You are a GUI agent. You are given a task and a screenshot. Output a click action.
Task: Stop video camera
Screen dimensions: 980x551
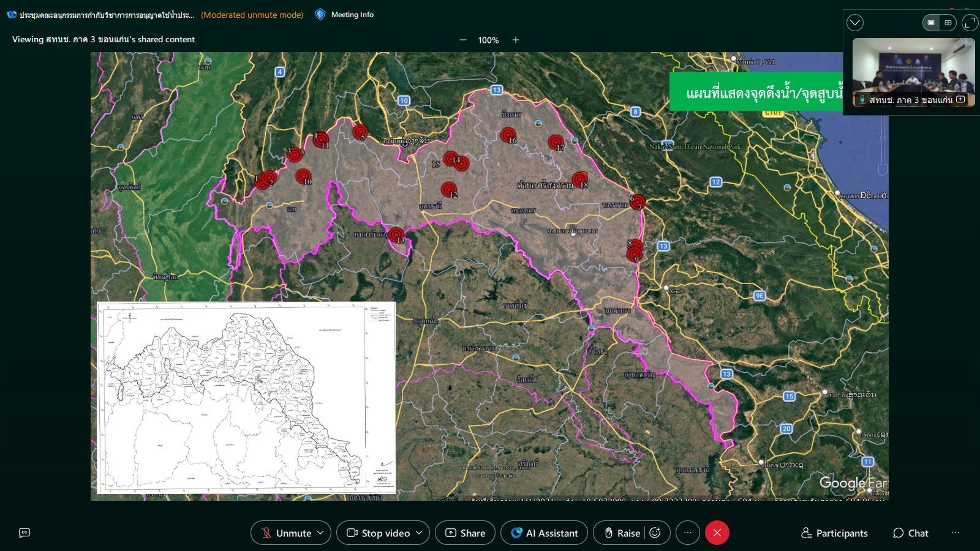(378, 533)
